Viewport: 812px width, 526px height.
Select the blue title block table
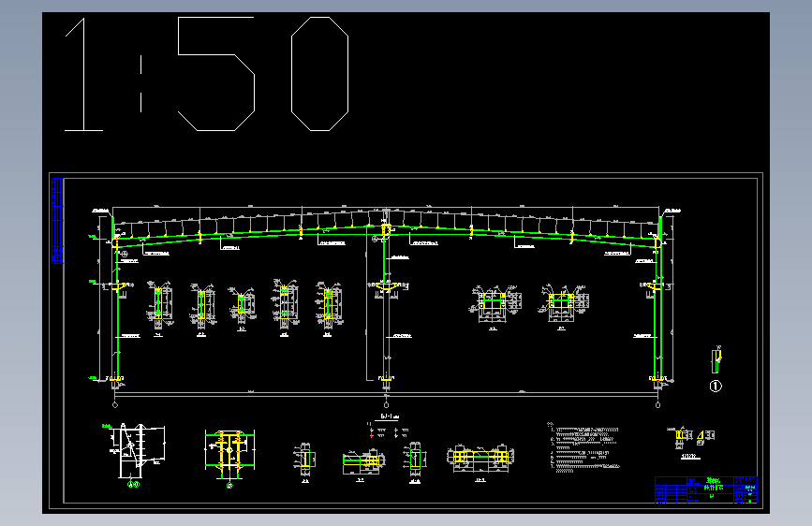tap(706, 489)
